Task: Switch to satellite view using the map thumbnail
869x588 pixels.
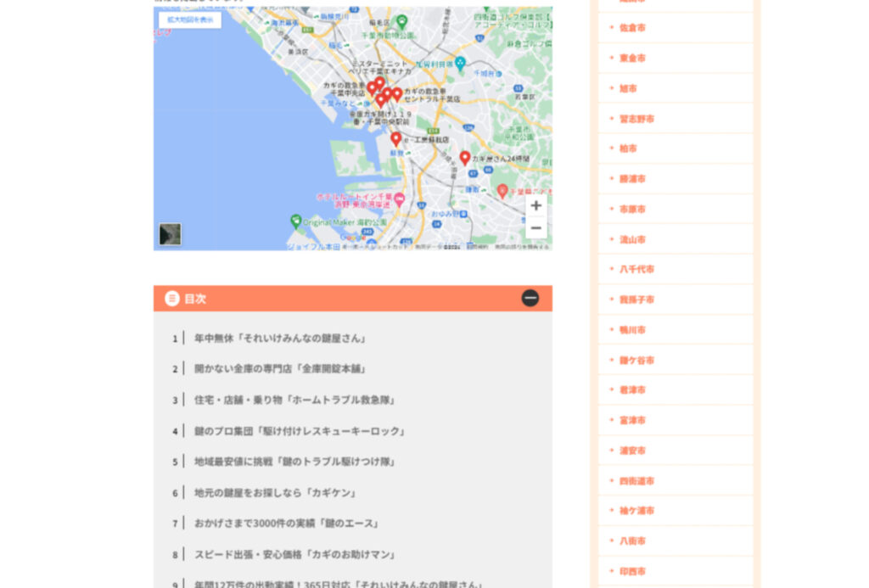Action: [170, 234]
